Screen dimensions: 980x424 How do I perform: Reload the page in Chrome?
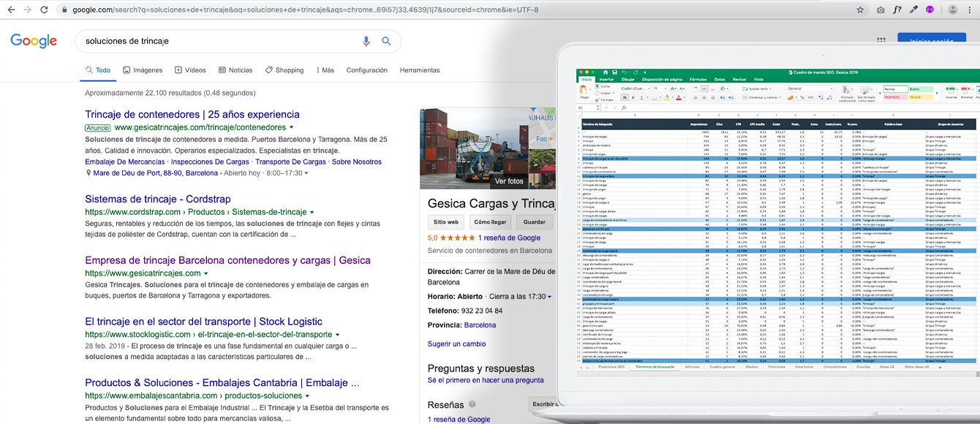point(44,10)
